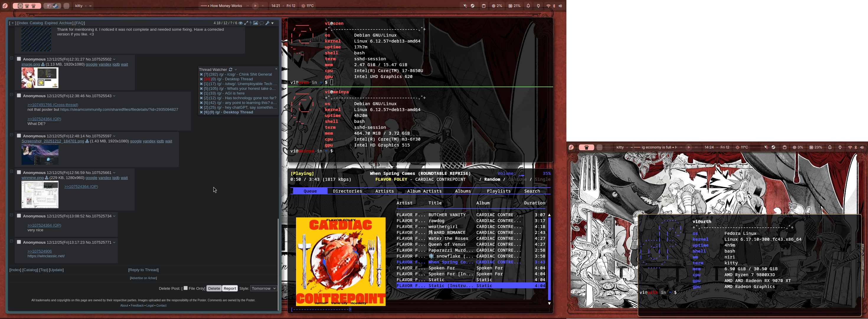Image resolution: width=868 pixels, height=319 pixels.
Task: Enable the File Only checkbox
Action: click(186, 288)
